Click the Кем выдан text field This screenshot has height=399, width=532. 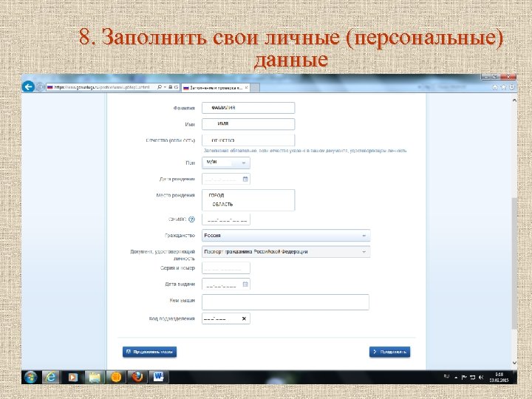point(285,302)
